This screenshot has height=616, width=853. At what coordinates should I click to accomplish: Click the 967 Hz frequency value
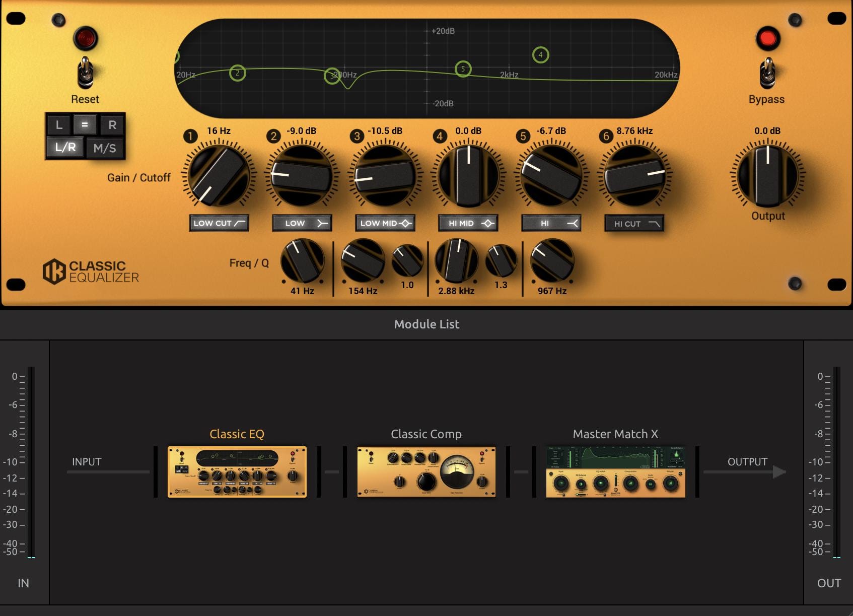point(552,291)
